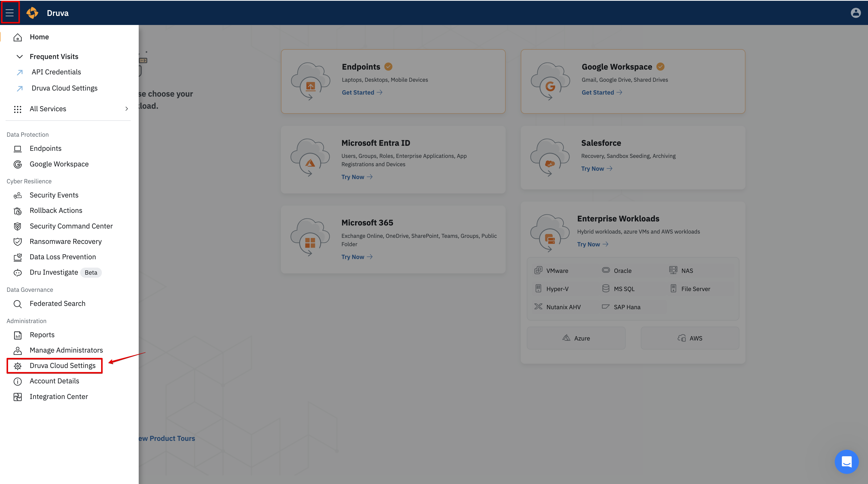This screenshot has width=868, height=484.
Task: Open Google Workspace from the sidebar icon
Action: 17,164
